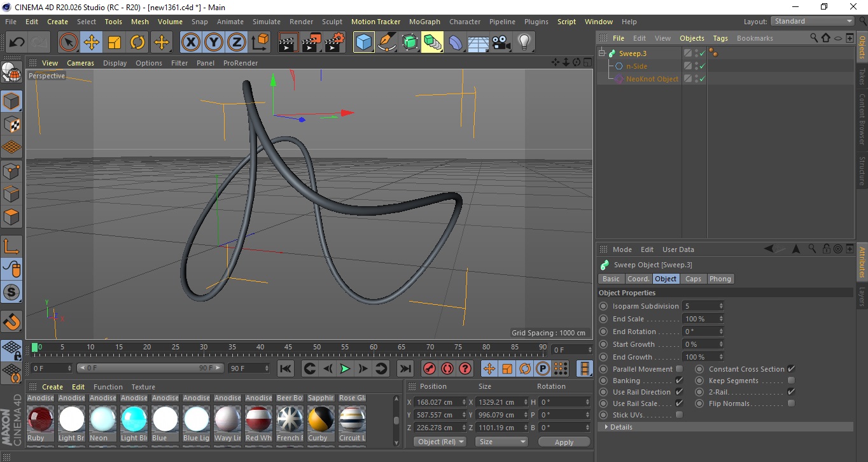Select NeoKnot Object in Object Manager

pyautogui.click(x=652, y=79)
